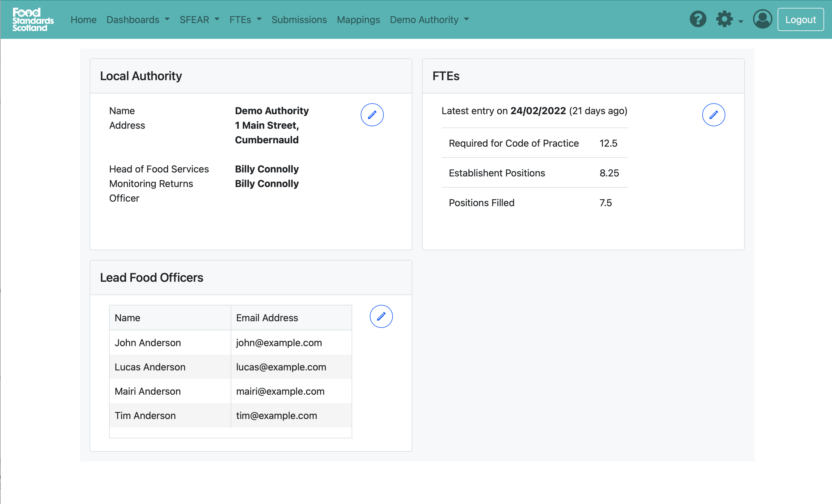Screen dimensions: 832x504
Task: Expand the Demo Authority nav dropdown
Action: (x=429, y=19)
